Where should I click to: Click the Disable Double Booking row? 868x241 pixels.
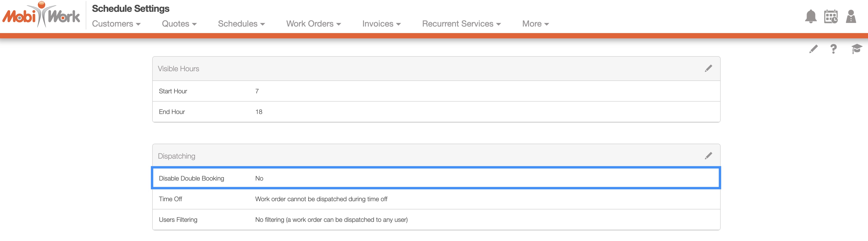pos(436,178)
